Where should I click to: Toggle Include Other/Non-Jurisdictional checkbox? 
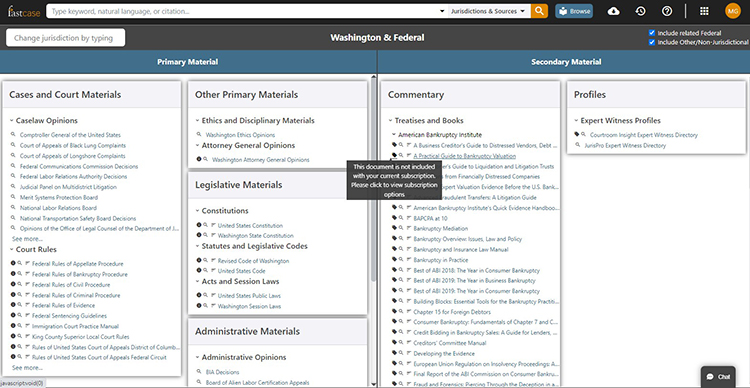tap(651, 42)
